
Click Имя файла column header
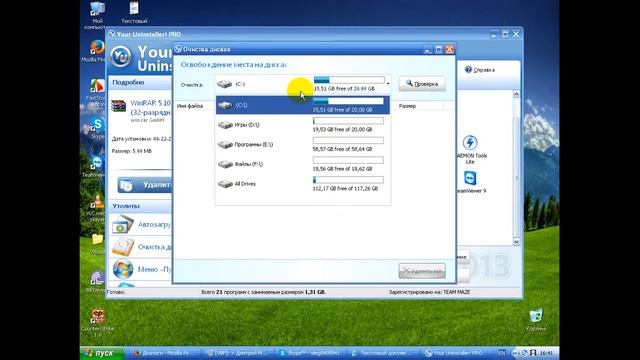click(190, 106)
